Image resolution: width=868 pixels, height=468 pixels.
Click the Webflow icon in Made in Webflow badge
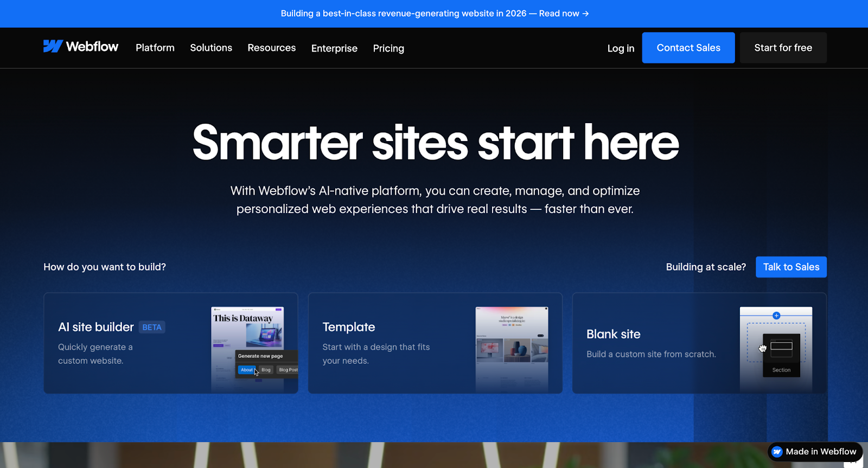[777, 452]
